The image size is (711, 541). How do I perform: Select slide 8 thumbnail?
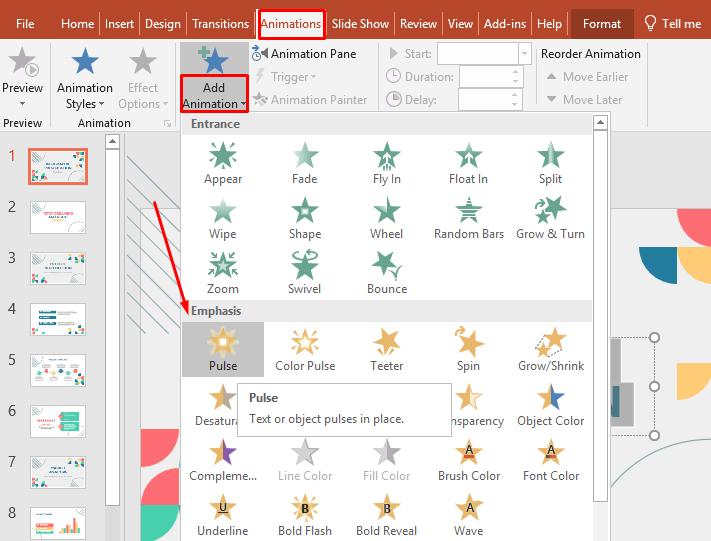[x=58, y=523]
